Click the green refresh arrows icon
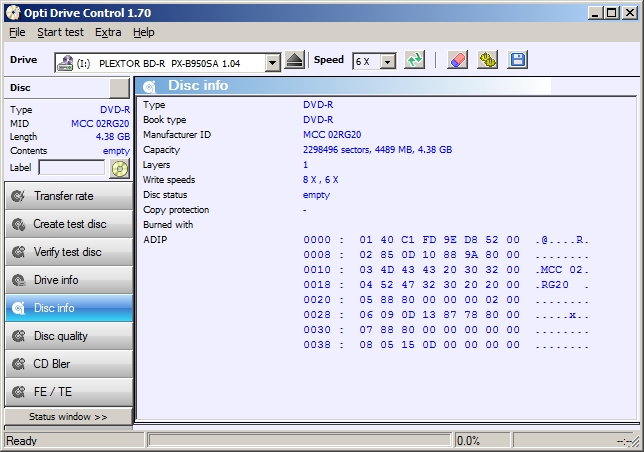644x452 pixels. (414, 60)
